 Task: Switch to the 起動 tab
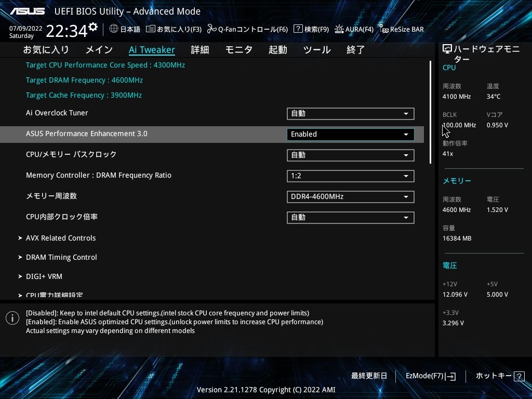278,50
